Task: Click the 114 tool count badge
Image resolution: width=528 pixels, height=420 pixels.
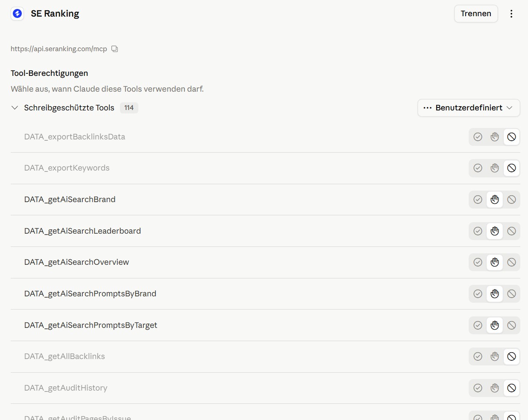Action: [129, 108]
